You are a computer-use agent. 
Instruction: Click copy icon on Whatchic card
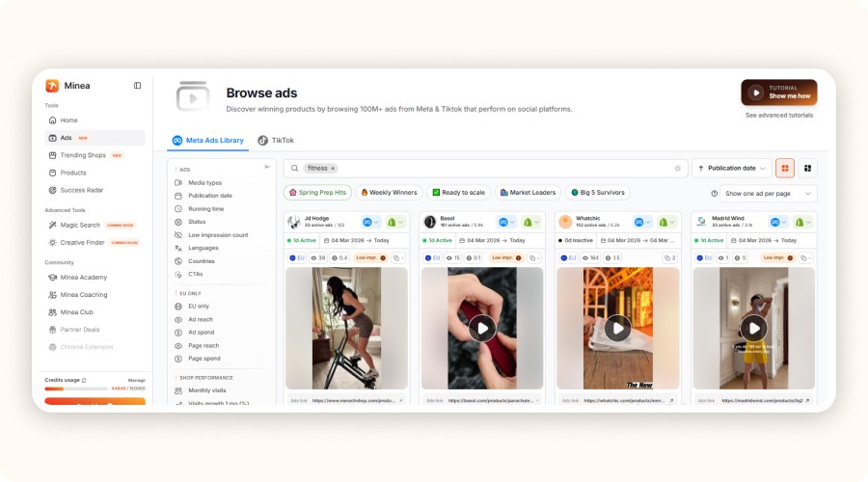point(670,258)
